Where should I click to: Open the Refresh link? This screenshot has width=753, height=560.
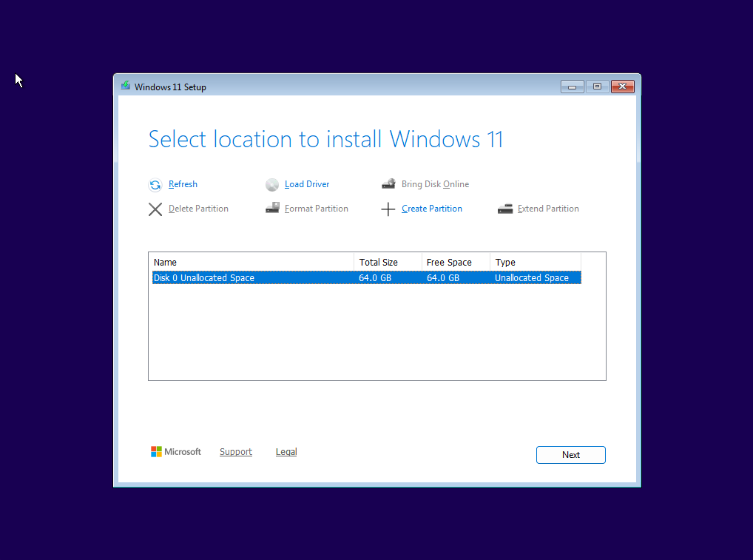183,184
